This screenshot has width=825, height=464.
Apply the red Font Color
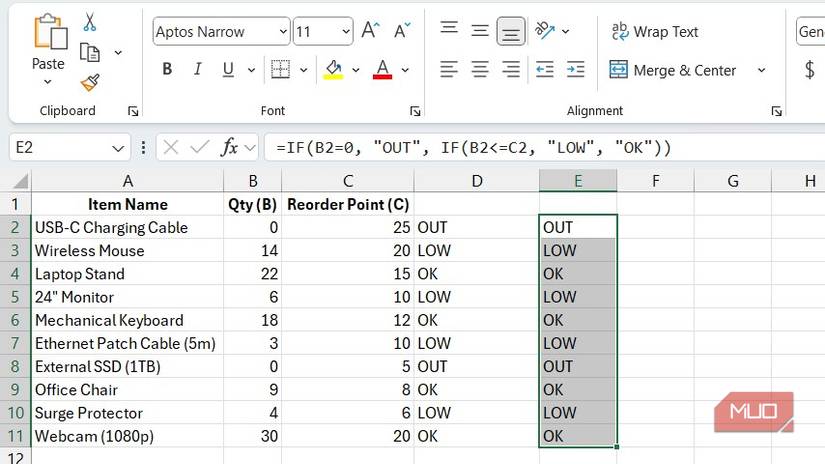[x=383, y=69]
